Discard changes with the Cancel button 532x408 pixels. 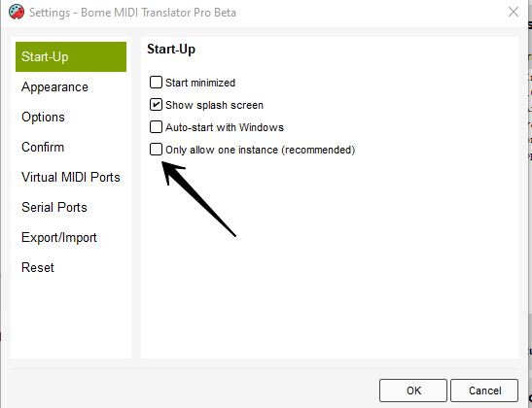pyautogui.click(x=484, y=391)
